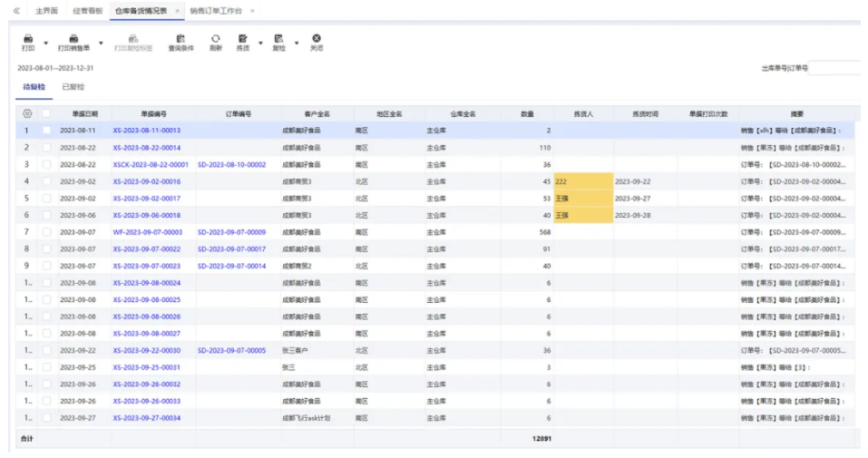868x458 pixels.
Task: Expand the dropdown arrow next to 打印
Action: 46,43
